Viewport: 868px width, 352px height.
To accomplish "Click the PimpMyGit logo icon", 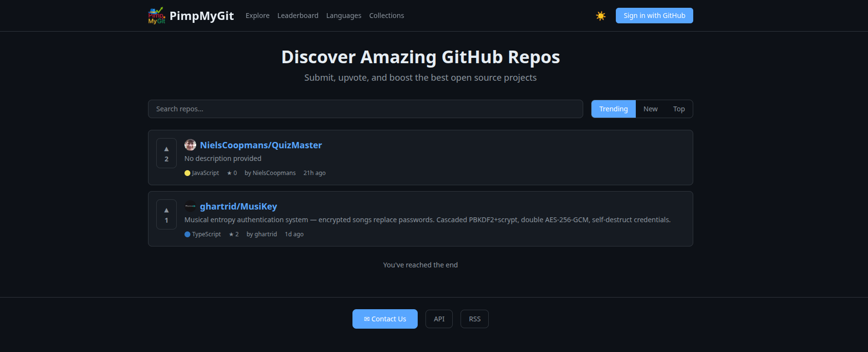I will point(157,16).
